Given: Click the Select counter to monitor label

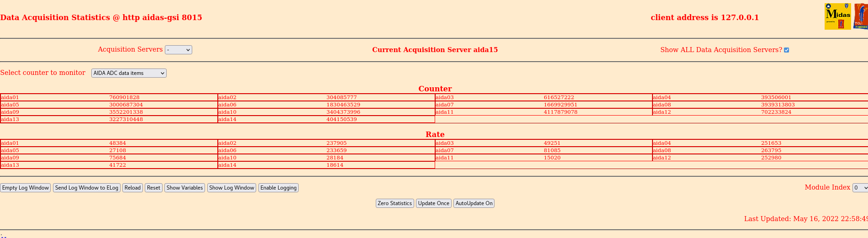Looking at the screenshot, I should click(x=43, y=73).
